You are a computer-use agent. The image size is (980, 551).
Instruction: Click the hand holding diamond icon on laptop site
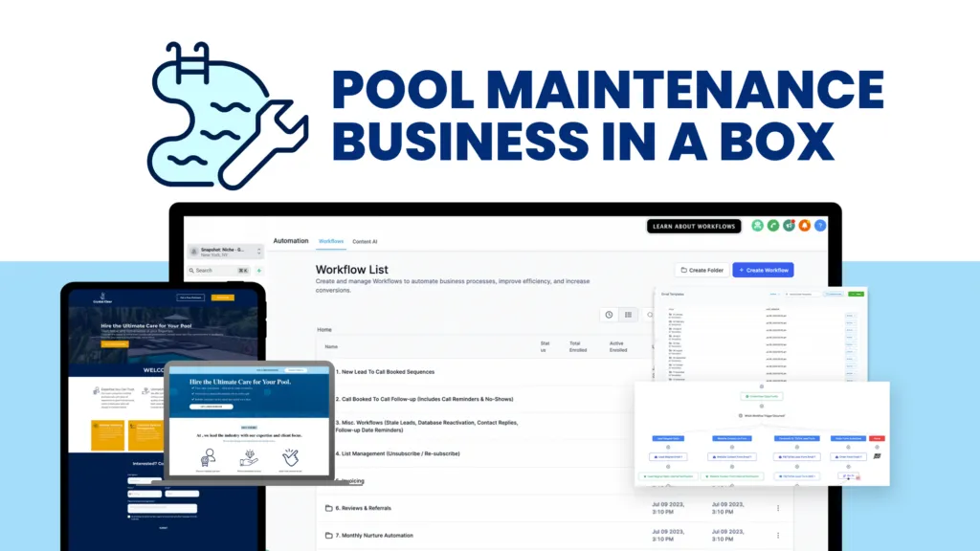249,458
